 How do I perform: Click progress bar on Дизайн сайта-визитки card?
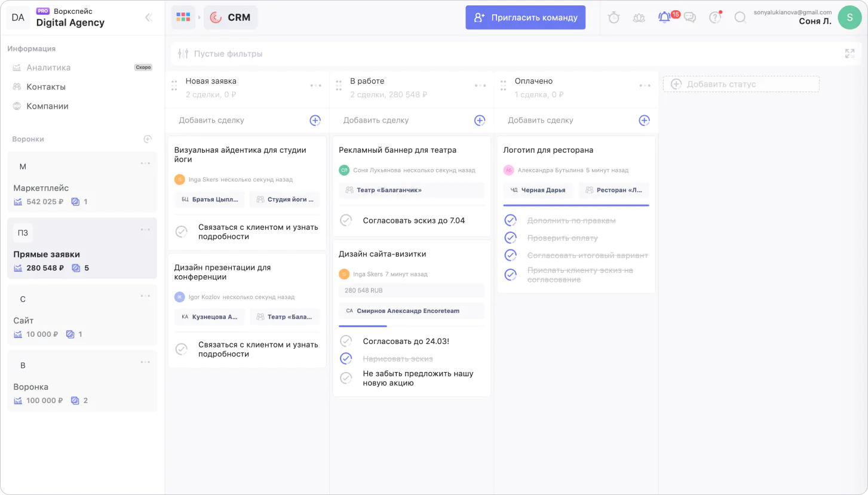tap(412, 326)
